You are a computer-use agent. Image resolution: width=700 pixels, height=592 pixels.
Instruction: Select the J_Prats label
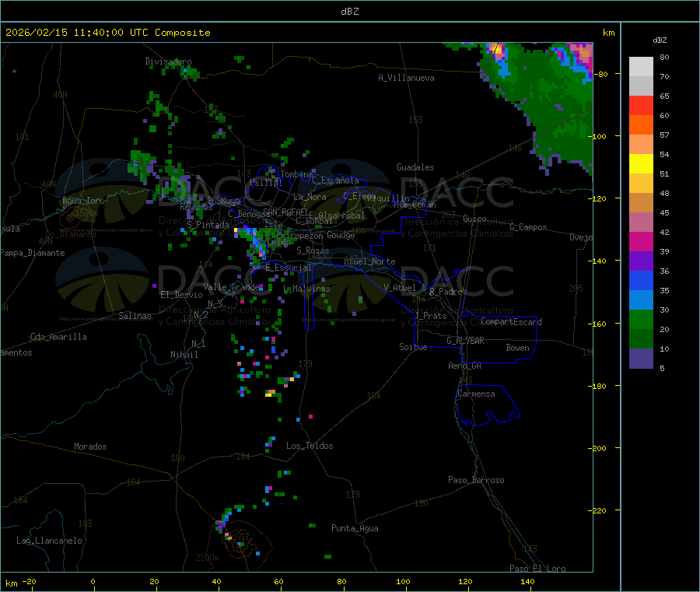click(431, 316)
